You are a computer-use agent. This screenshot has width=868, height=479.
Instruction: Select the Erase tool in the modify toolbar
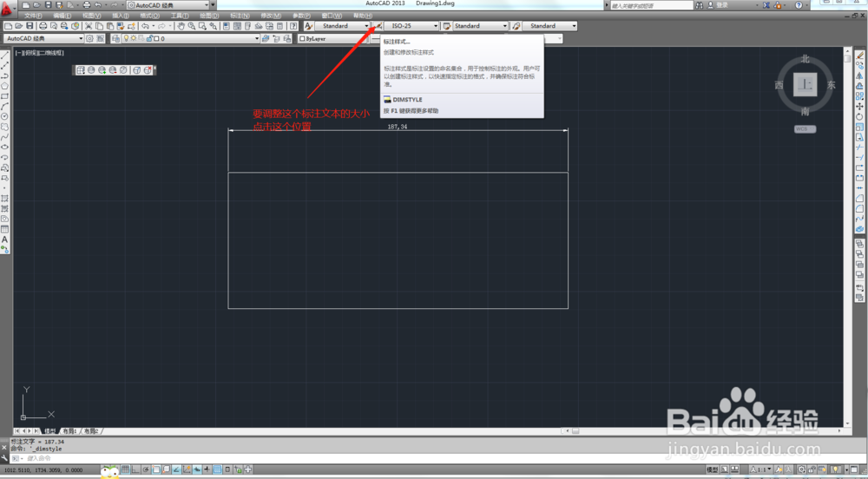point(859,56)
